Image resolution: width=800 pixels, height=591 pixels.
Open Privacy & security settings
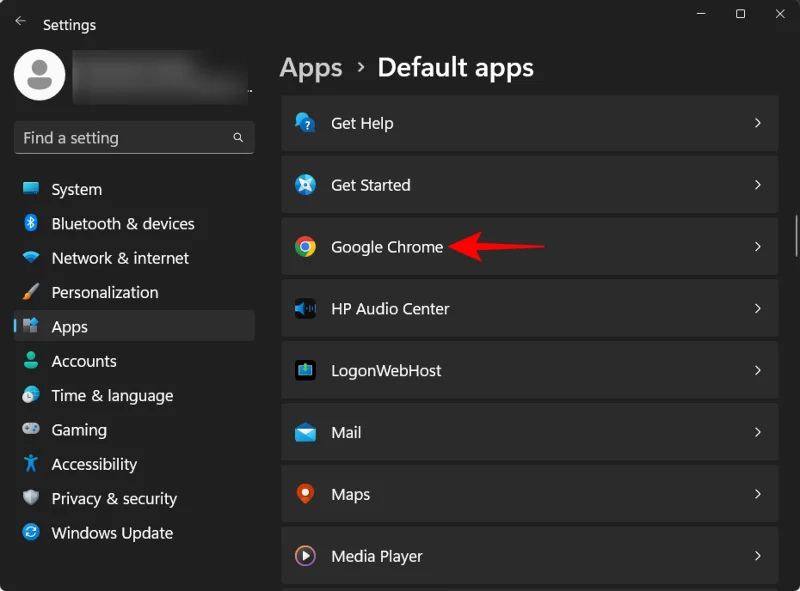point(134,498)
